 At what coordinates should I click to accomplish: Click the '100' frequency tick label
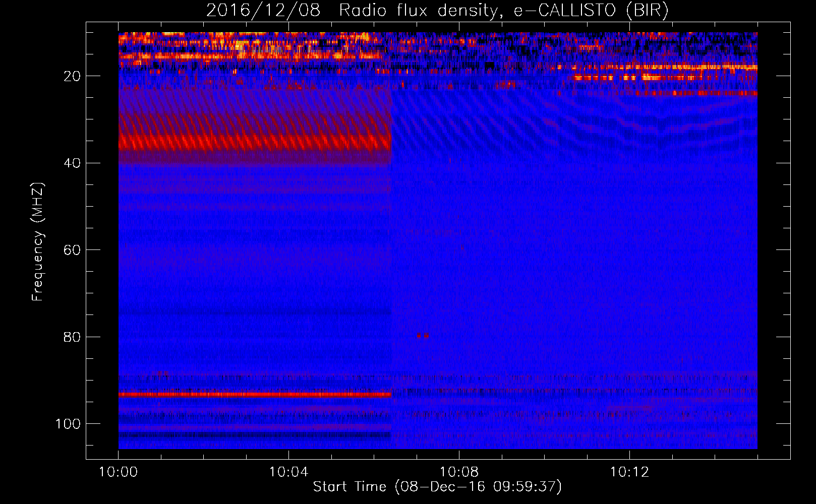pos(68,424)
